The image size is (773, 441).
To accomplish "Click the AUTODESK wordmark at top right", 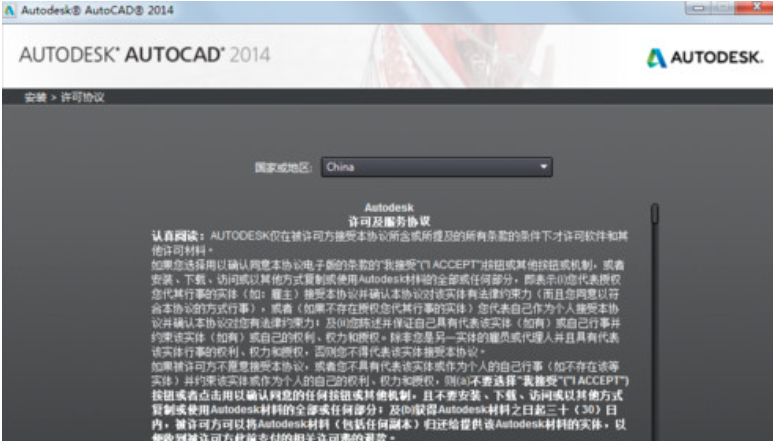I will pyautogui.click(x=715, y=58).
